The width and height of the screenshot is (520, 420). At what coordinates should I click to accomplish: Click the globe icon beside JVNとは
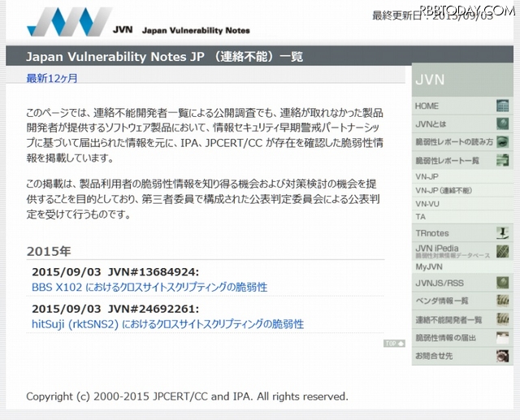pos(503,123)
